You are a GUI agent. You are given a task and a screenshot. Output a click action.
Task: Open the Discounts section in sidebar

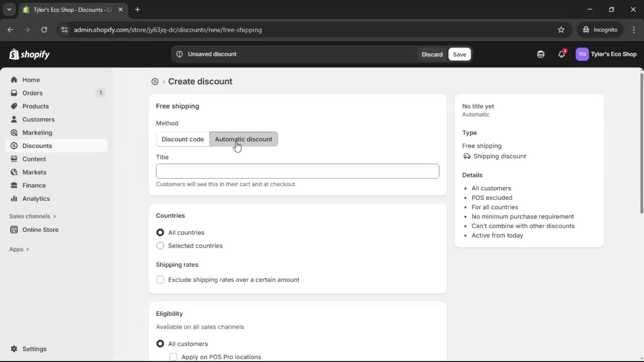tap(38, 146)
